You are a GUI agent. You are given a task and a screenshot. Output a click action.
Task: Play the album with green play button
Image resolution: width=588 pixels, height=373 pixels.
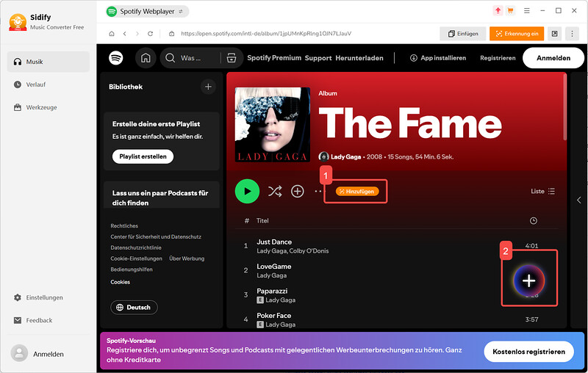point(247,192)
